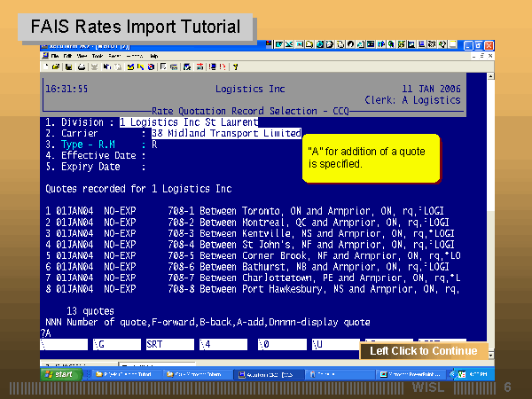532x399 pixels.
Task: Click the 'Effective Date' field label
Action: 98,156
